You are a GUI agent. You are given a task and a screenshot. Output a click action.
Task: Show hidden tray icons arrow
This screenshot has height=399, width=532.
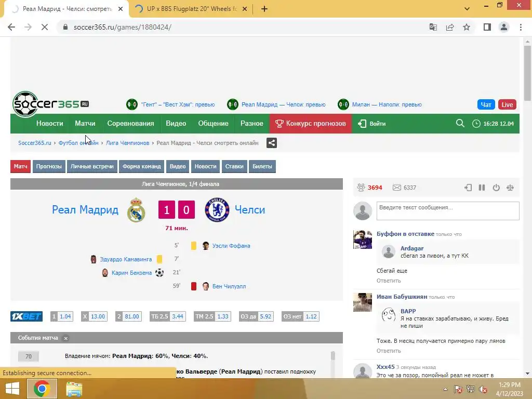coord(445,389)
